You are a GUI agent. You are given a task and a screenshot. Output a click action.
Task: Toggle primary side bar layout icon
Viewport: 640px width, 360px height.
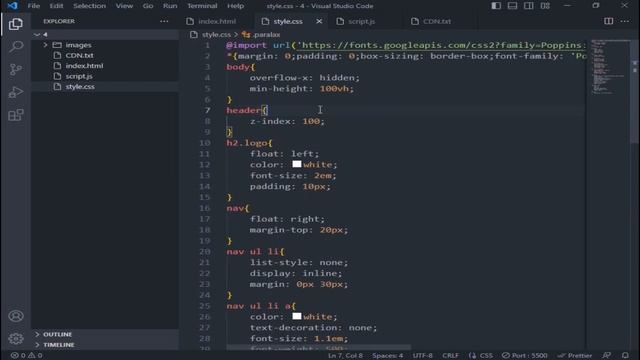[496, 6]
